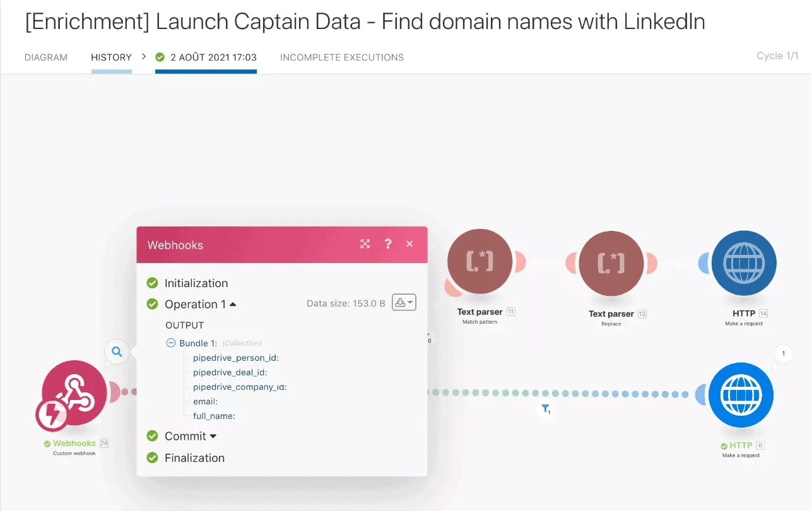Click the dotted route line to HTTP 6
Image resolution: width=812 pixels, height=511 pixels.
(x=558, y=393)
